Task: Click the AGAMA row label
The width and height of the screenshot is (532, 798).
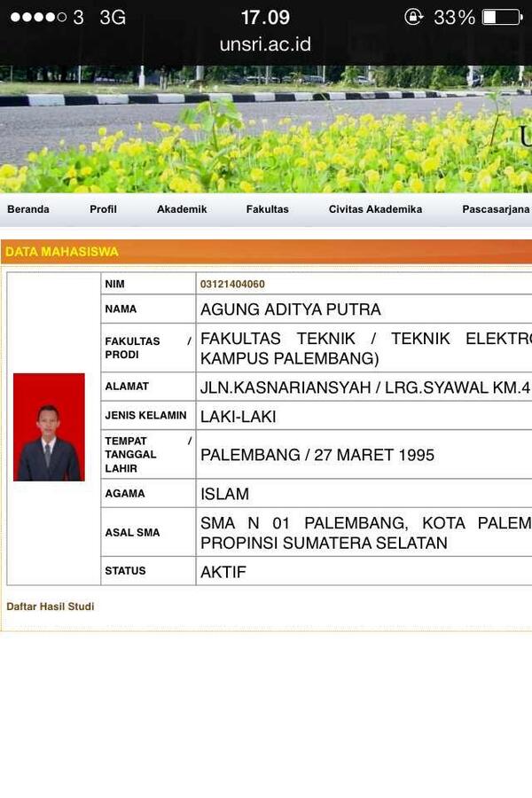Action: click(125, 493)
